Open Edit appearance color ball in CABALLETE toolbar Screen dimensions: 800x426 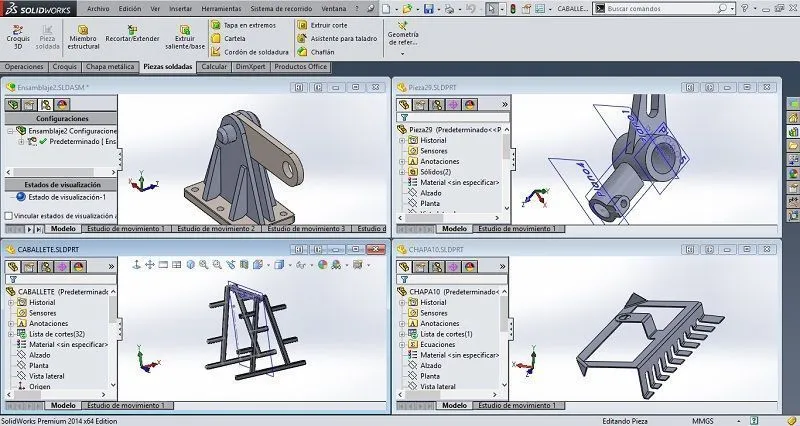tap(322, 264)
